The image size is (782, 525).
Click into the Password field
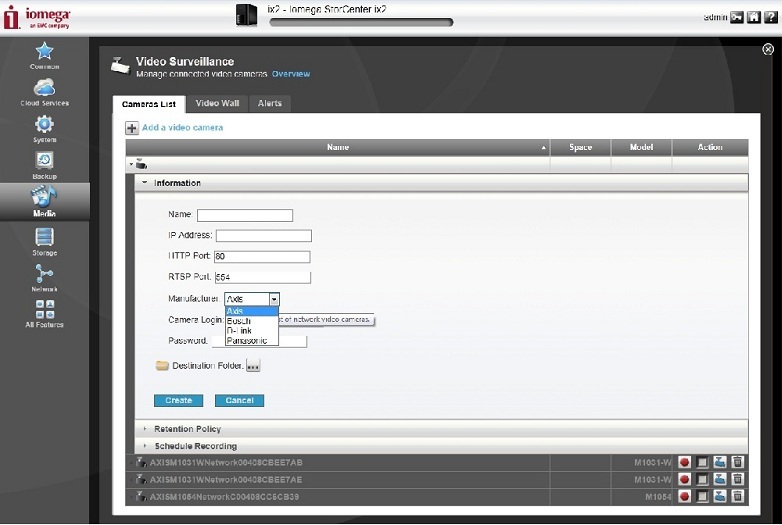point(259,341)
